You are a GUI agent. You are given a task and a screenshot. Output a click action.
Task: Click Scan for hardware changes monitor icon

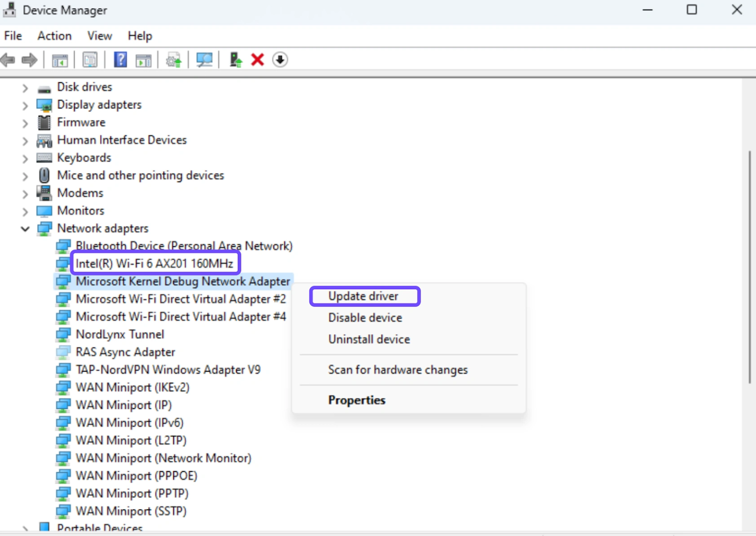tap(204, 60)
